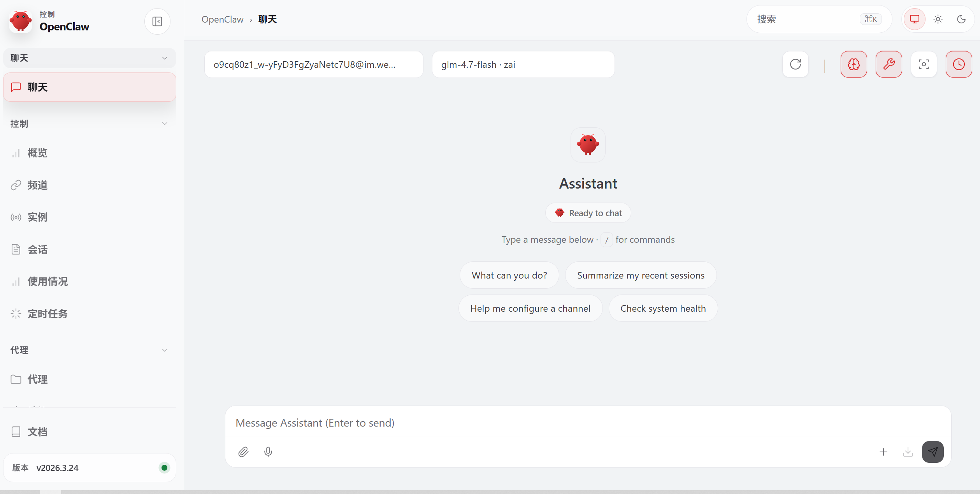The height and width of the screenshot is (494, 980).
Task: Click the focus mode frame icon
Action: pyautogui.click(x=924, y=64)
